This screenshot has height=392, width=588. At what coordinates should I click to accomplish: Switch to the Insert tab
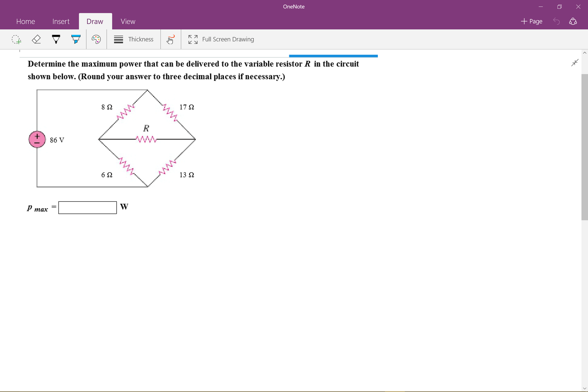point(61,21)
